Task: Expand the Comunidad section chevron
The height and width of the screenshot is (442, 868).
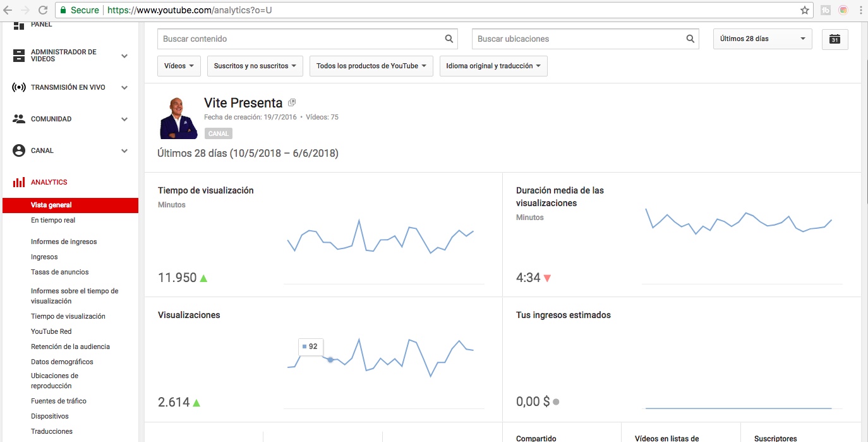Action: pyautogui.click(x=124, y=119)
